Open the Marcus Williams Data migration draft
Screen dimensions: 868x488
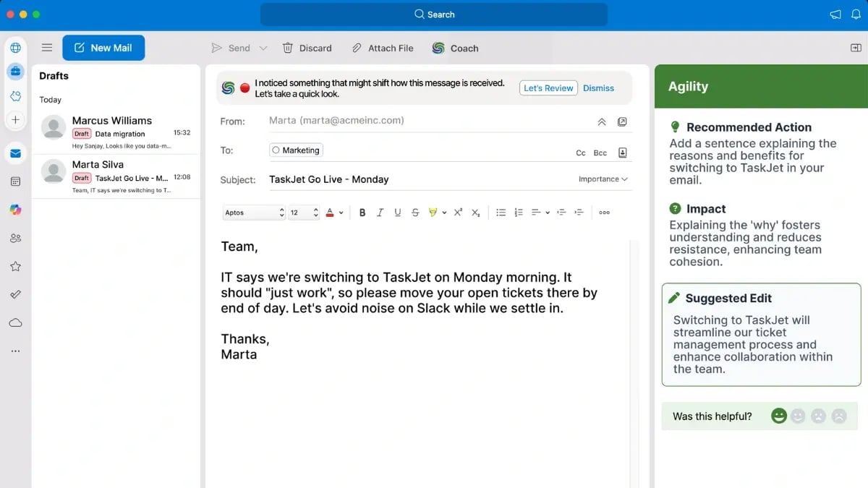(x=116, y=132)
